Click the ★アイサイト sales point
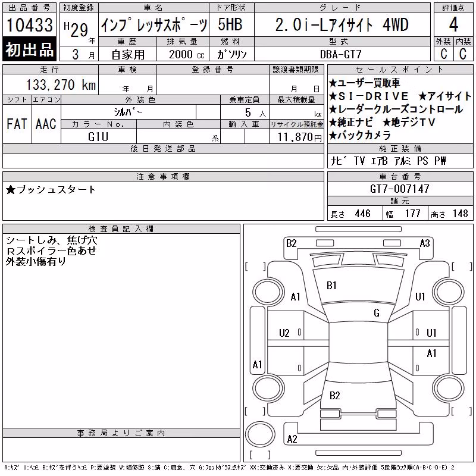This screenshot has width=476, height=476. 444,96
